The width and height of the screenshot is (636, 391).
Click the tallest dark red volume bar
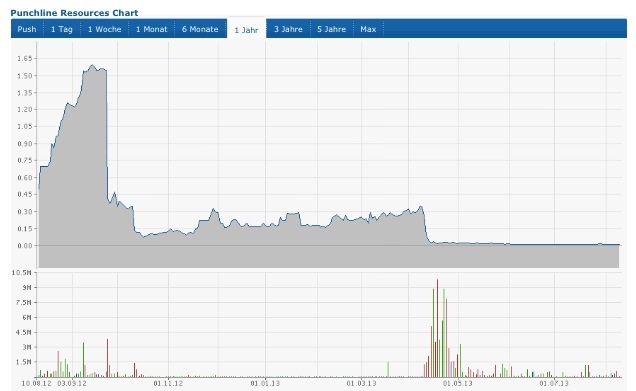(437, 328)
